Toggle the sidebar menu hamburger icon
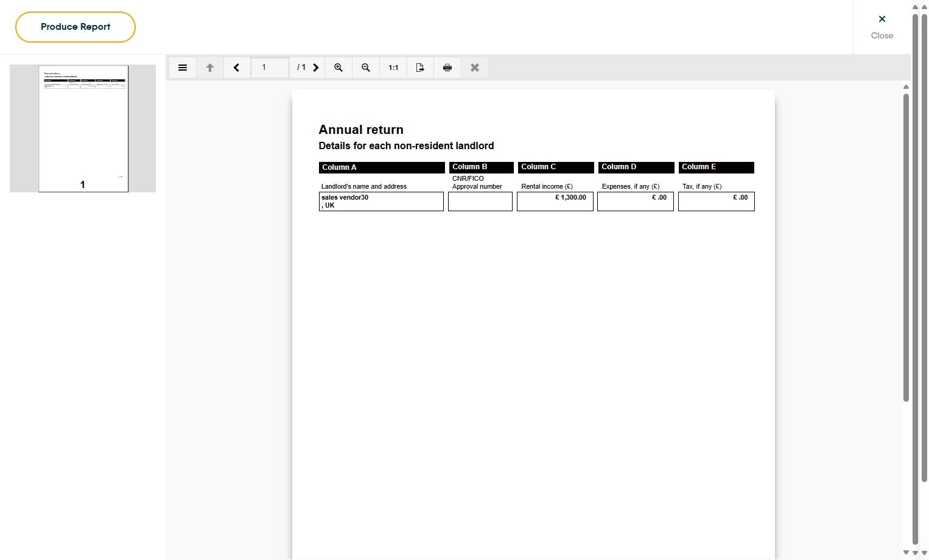 click(x=183, y=68)
